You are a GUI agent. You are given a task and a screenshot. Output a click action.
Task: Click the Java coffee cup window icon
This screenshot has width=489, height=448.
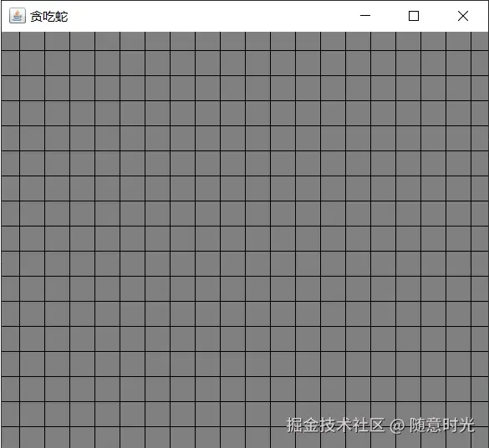click(x=18, y=16)
